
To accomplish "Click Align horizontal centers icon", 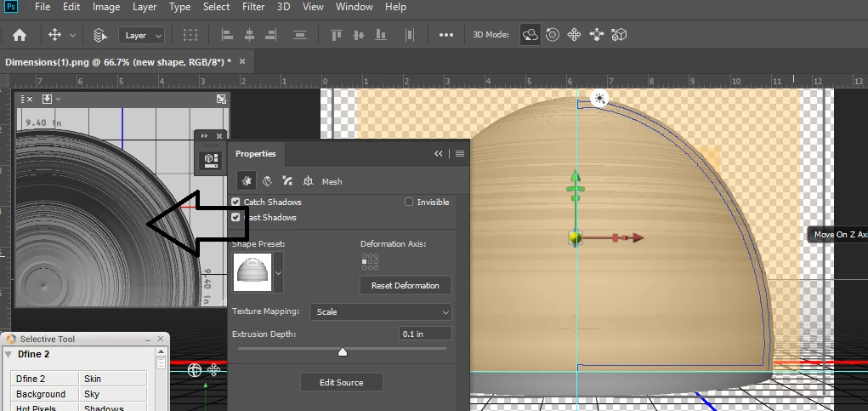I will 249,36.
